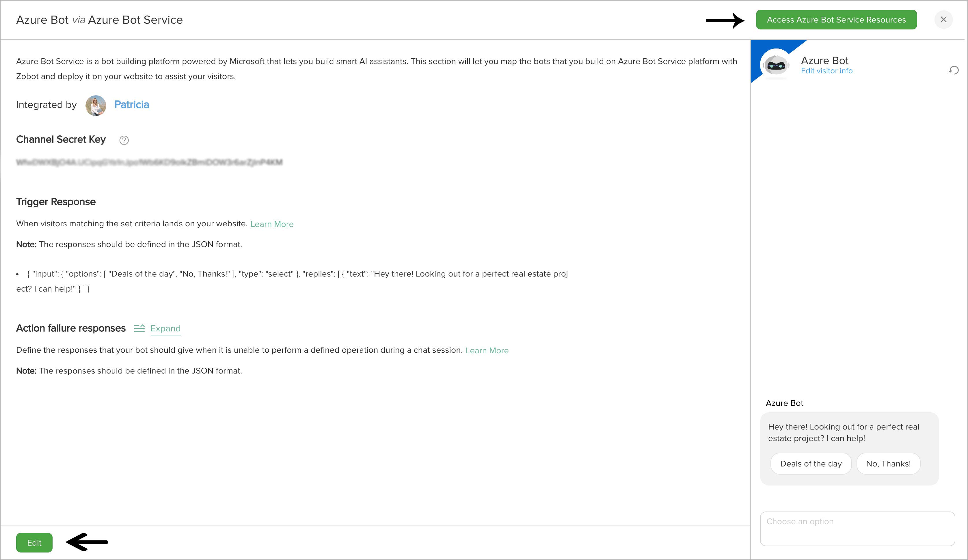Click the 'Azure Bot via Azure Bot Service' title
Viewport: 968px width, 560px height.
pos(100,20)
